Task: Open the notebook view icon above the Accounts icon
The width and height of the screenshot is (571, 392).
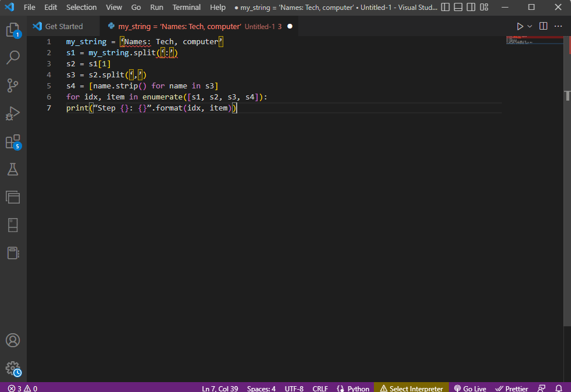Action: click(x=13, y=253)
